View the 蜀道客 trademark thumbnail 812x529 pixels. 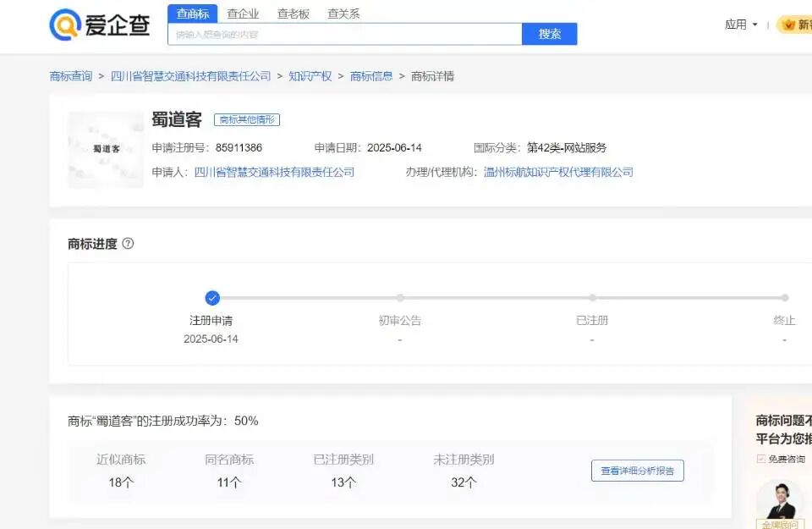tap(106, 149)
